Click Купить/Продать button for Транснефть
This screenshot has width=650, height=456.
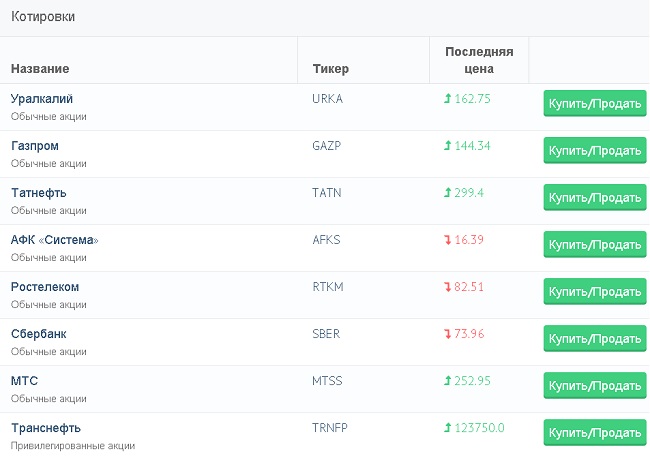595,432
